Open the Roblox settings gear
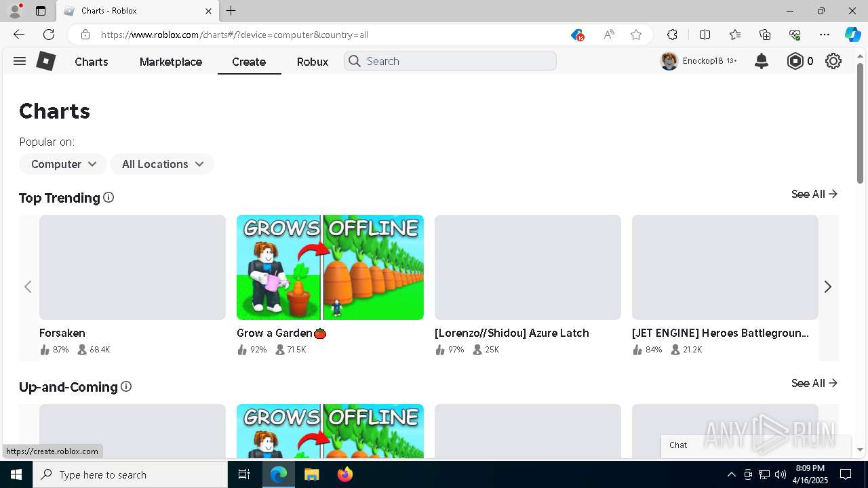Viewport: 868px width, 488px height. point(833,61)
